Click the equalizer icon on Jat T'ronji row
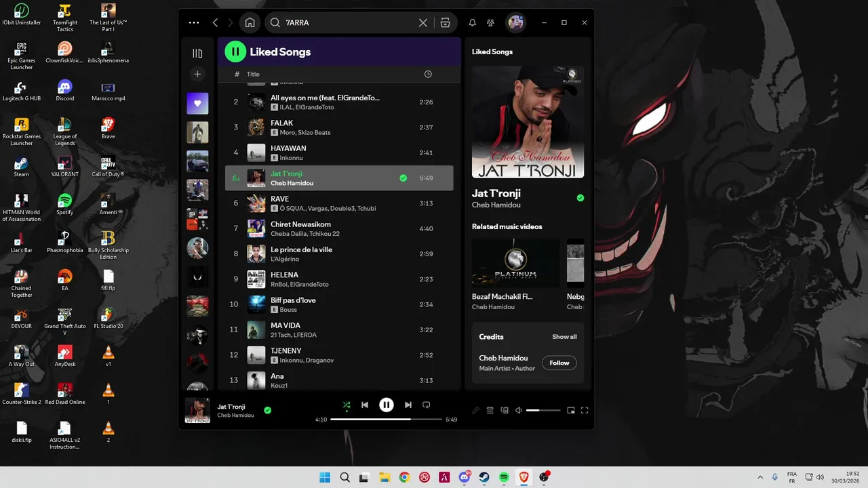 point(236,178)
